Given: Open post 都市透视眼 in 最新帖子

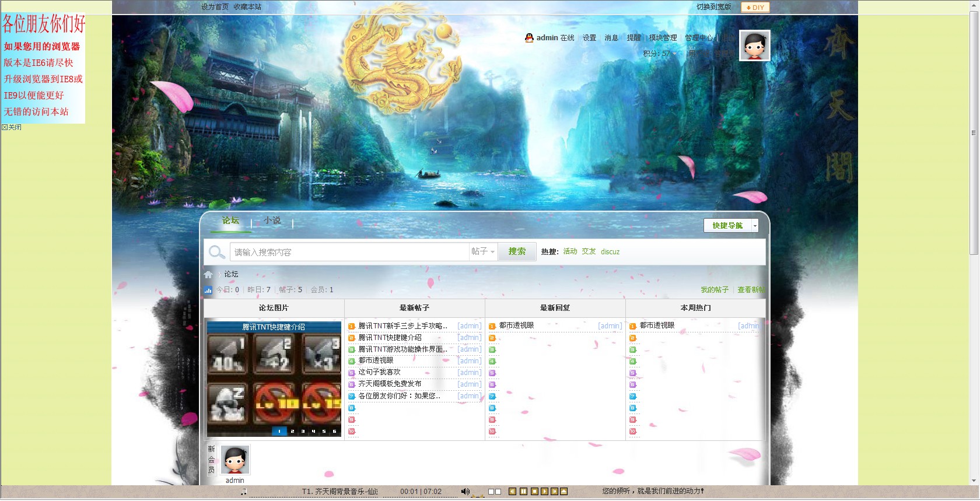Looking at the screenshot, I should point(376,360).
